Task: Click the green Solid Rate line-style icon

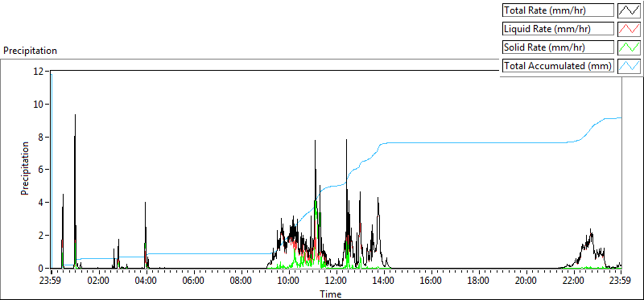Action: click(x=630, y=47)
